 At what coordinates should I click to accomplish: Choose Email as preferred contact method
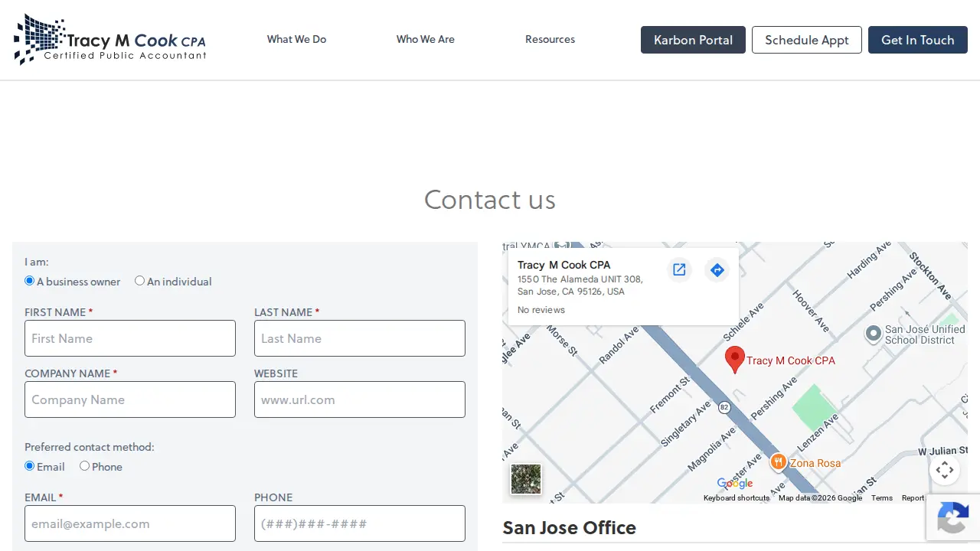(x=30, y=466)
